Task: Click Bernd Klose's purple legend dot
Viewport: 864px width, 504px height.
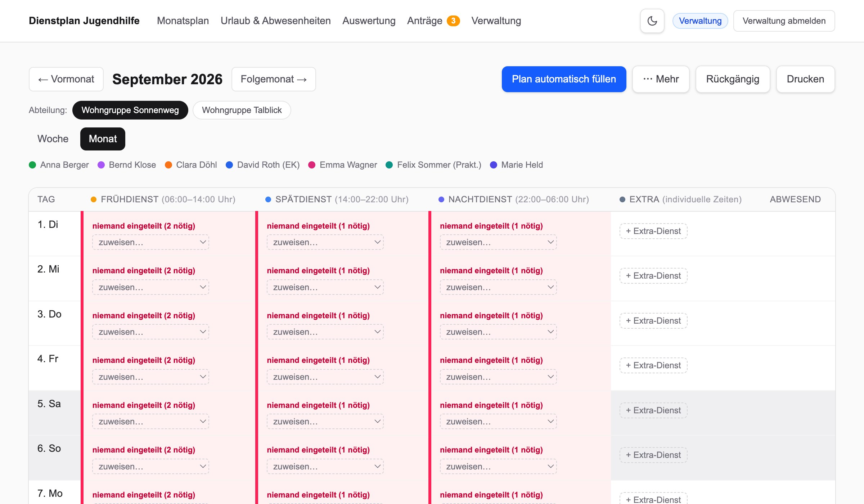Action: [x=101, y=165]
